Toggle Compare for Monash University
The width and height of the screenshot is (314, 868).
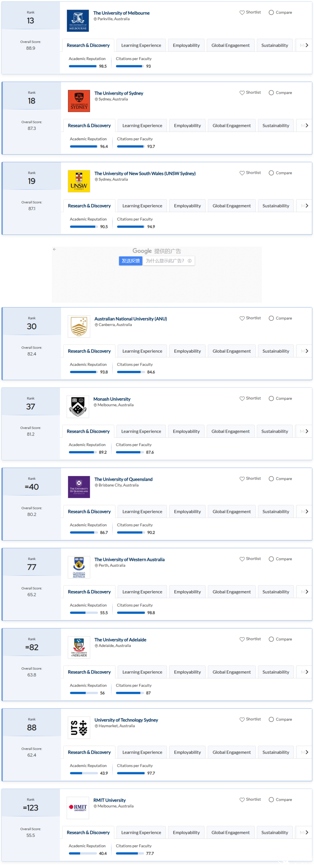[x=271, y=398]
